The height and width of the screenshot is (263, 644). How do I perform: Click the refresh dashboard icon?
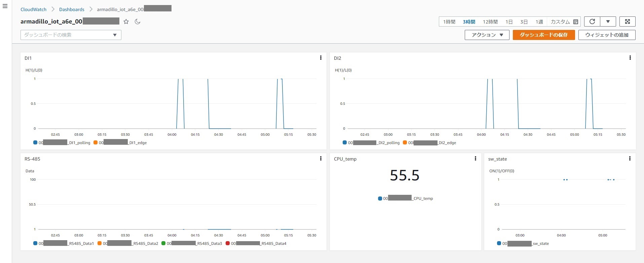[x=592, y=21]
